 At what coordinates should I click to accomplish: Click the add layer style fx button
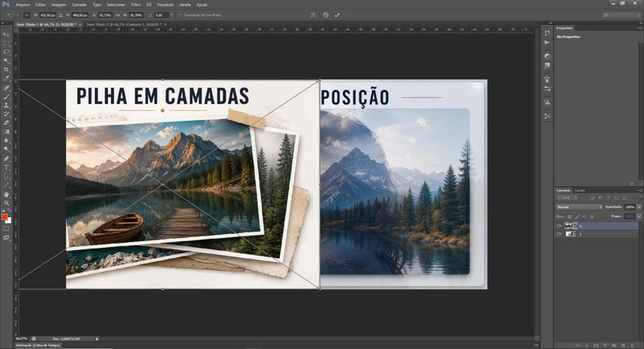coord(587,346)
